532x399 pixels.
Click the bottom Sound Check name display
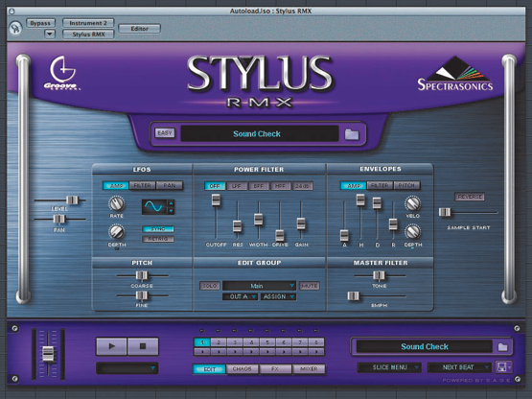[424, 346]
